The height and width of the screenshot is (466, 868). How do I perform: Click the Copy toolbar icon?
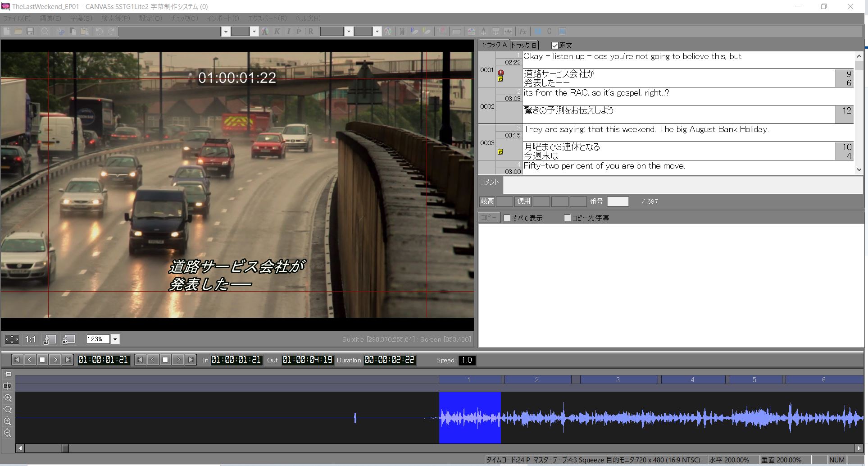point(72,31)
